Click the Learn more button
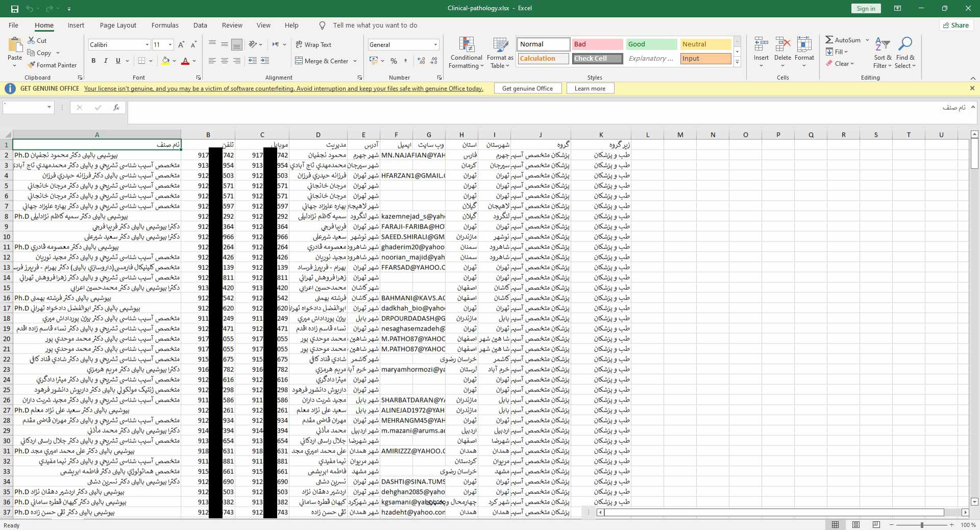Viewport: 980px width, 530px height. [x=590, y=88]
